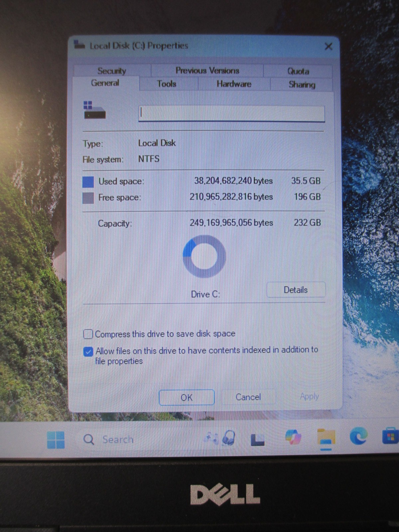Click the Cancel button

tap(248, 397)
